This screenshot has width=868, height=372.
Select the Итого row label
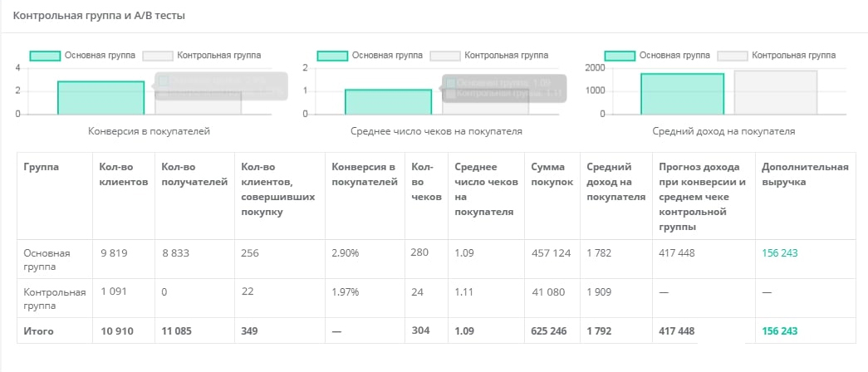[x=39, y=331]
